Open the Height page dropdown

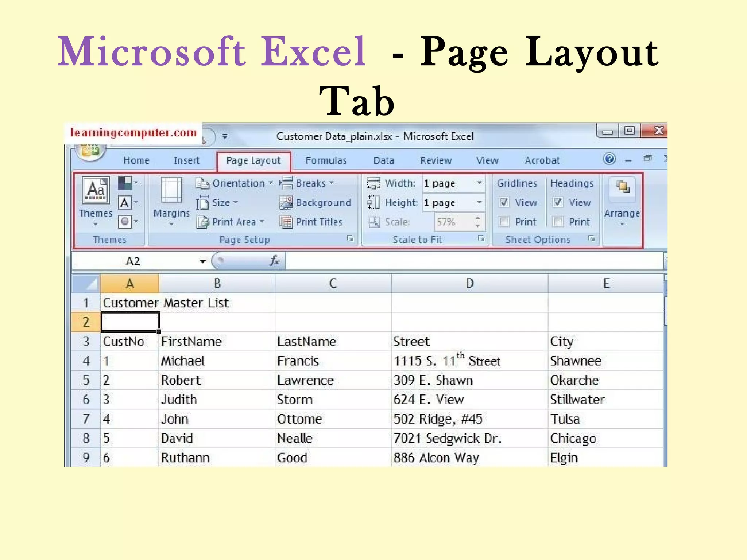[479, 202]
